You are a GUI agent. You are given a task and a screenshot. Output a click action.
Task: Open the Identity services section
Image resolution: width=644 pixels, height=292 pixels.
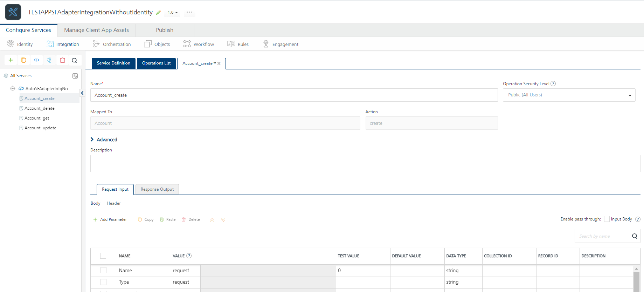20,44
